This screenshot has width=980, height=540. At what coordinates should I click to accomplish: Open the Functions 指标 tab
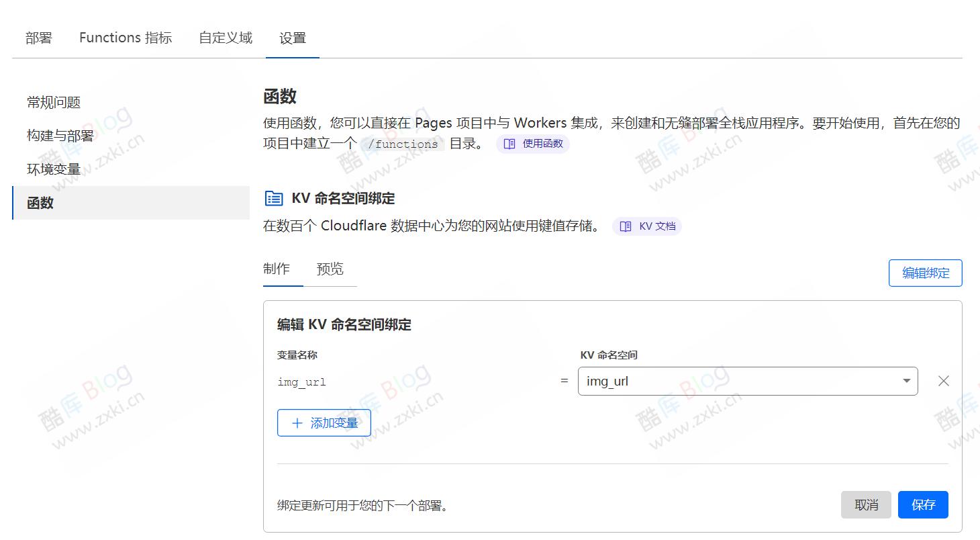pos(125,38)
